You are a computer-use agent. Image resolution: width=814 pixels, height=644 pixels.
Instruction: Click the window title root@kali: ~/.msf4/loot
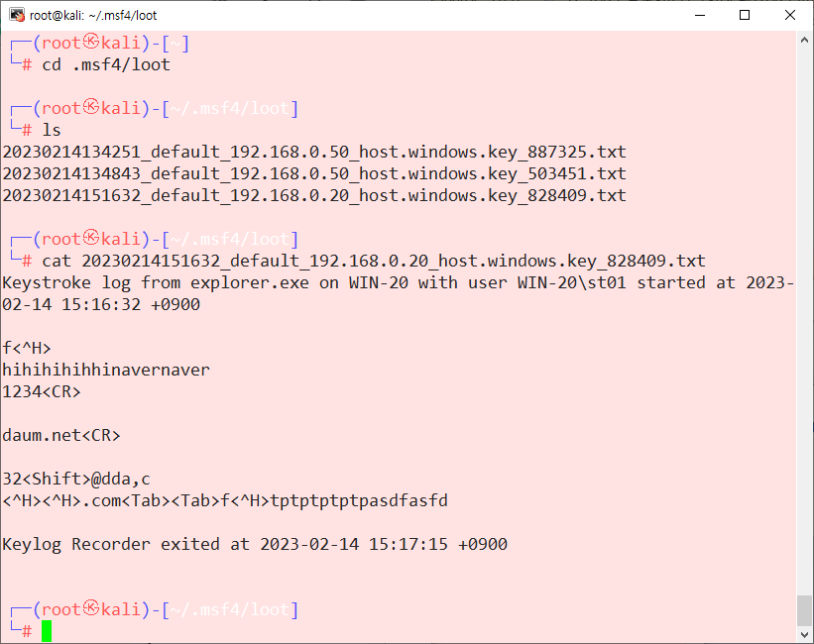(93, 16)
